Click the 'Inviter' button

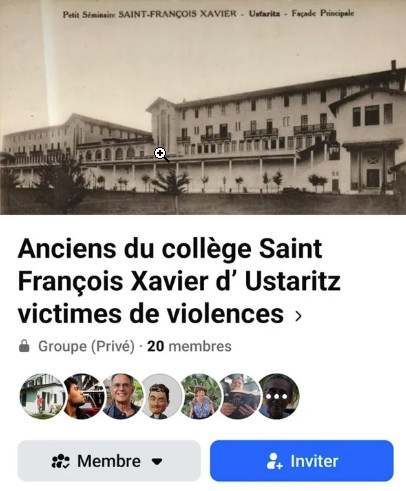coord(302,461)
